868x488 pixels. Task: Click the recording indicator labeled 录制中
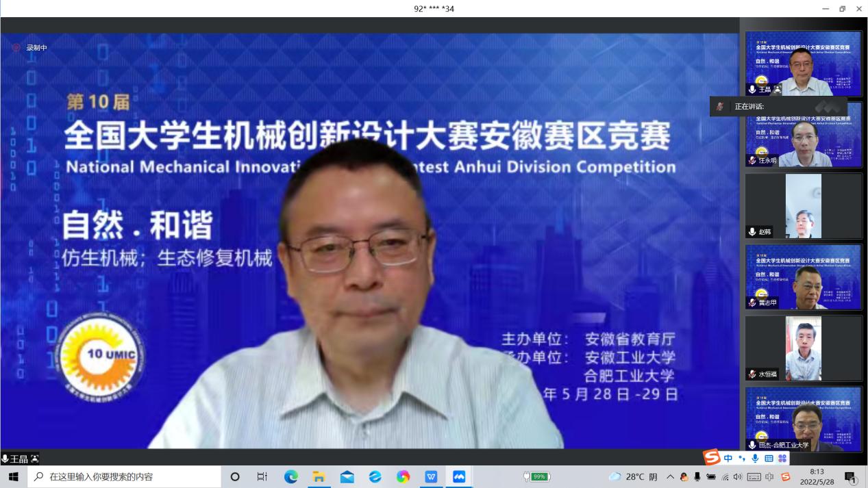click(30, 48)
